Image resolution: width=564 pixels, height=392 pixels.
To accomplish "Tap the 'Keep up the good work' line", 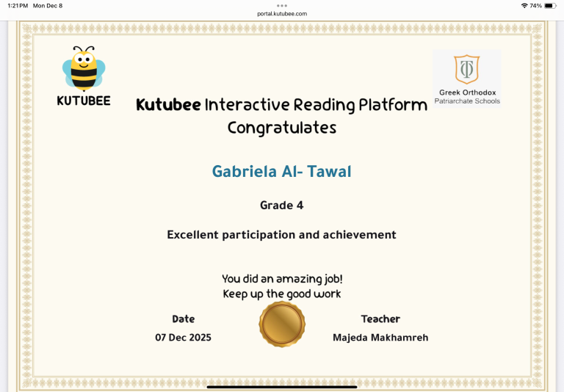I will tap(282, 294).
